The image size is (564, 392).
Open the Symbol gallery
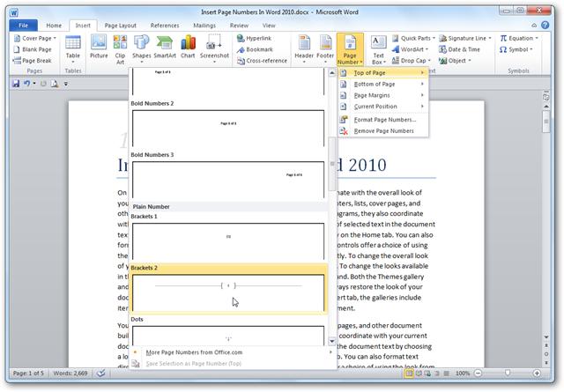516,49
